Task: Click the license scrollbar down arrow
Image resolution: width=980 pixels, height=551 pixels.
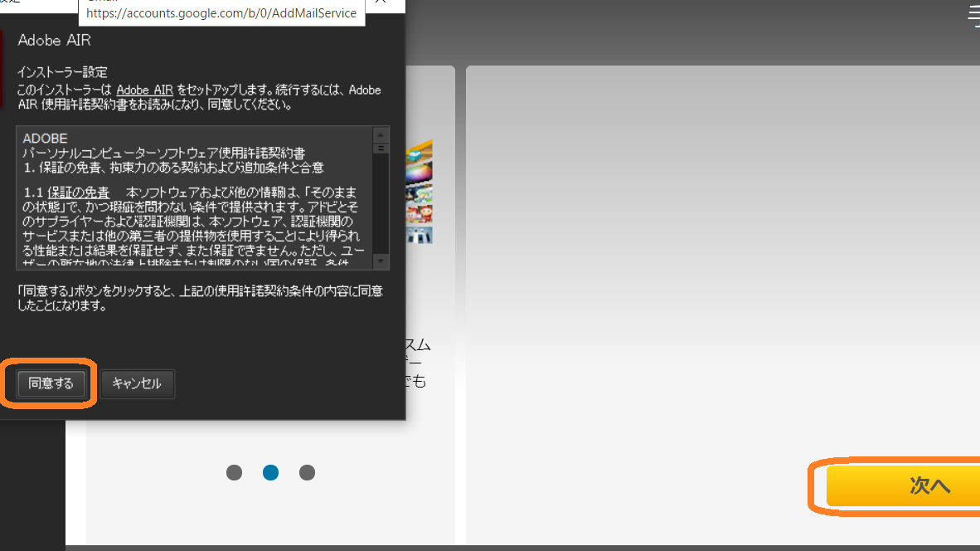Action: click(381, 261)
